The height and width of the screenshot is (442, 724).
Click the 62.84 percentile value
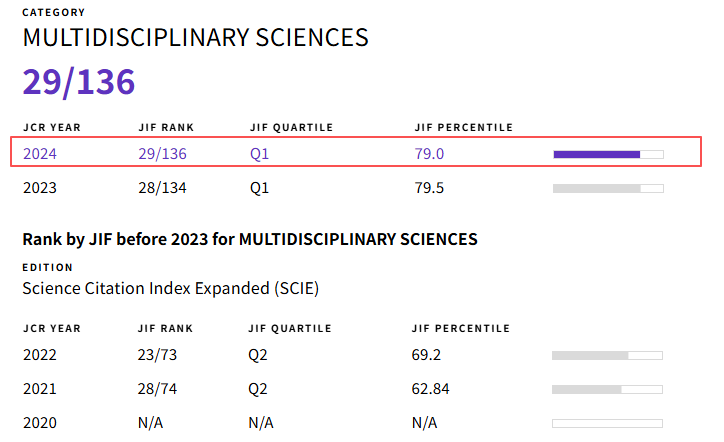click(x=431, y=388)
